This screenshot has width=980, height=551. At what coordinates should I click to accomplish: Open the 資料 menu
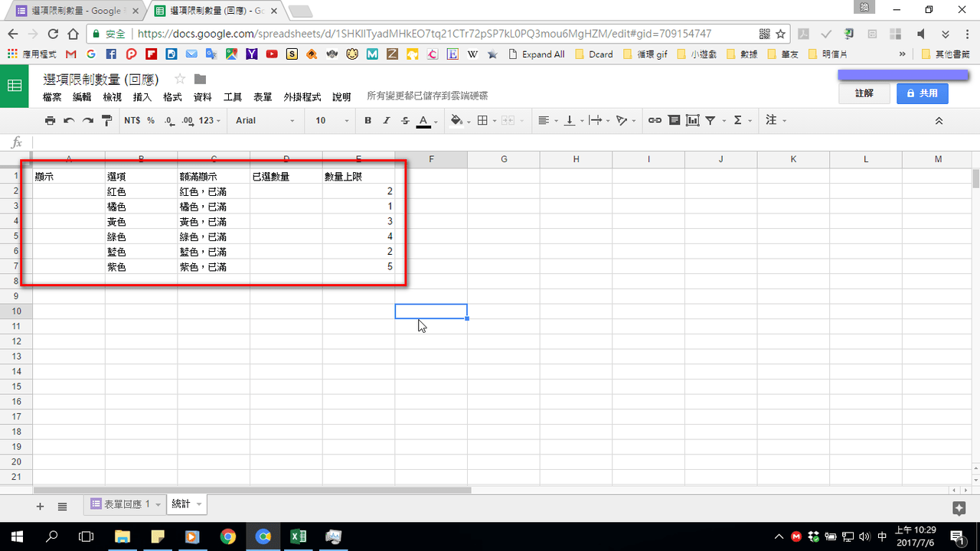click(203, 97)
